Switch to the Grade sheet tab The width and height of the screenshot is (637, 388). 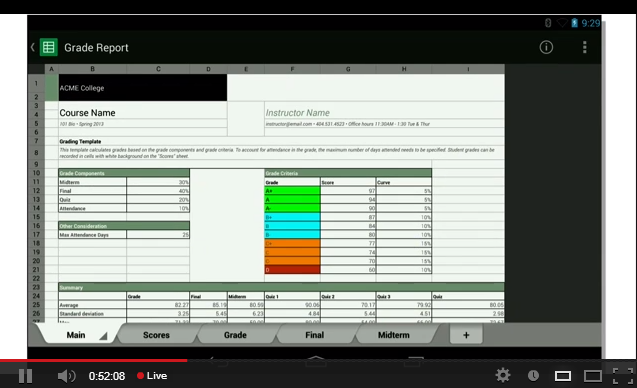235,335
